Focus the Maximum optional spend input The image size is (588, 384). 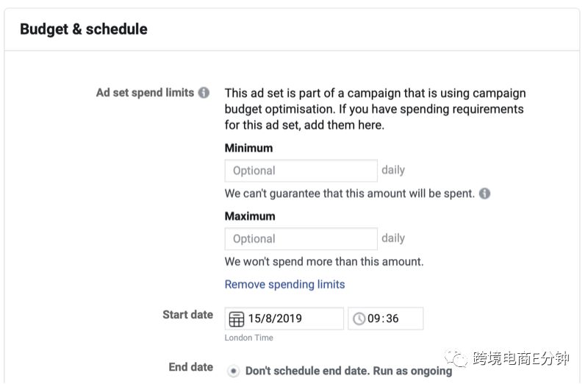click(x=301, y=239)
